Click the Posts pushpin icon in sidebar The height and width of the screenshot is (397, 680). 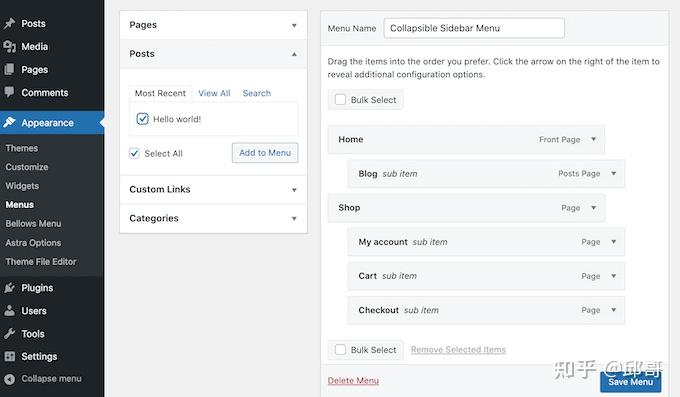tap(9, 23)
